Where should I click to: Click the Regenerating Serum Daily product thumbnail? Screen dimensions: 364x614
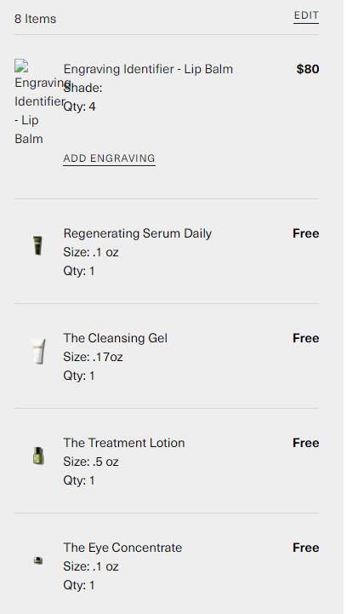pyautogui.click(x=38, y=245)
